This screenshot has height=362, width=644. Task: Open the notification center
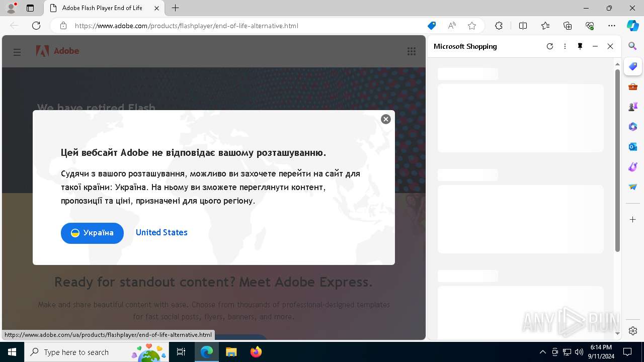(x=627, y=352)
